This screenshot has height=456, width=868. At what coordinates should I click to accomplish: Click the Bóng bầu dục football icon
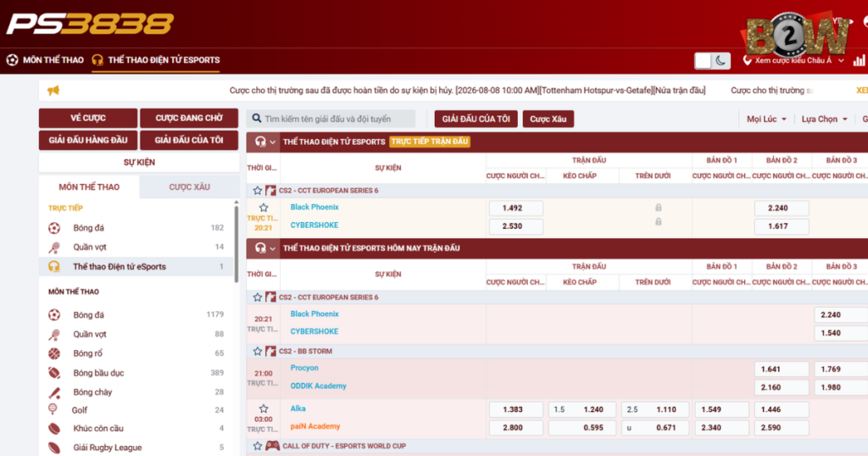(54, 373)
